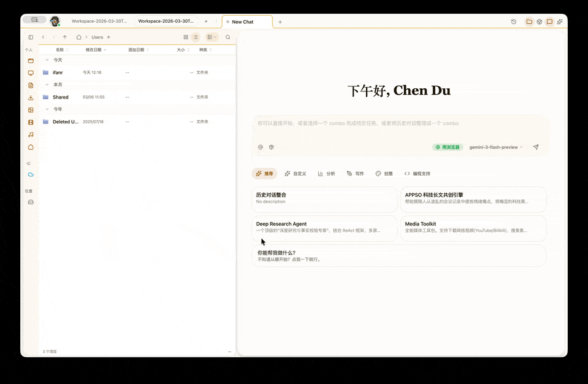Switch to grid view in the file browser
Image resolution: width=588 pixels, height=384 pixels.
[x=186, y=37]
